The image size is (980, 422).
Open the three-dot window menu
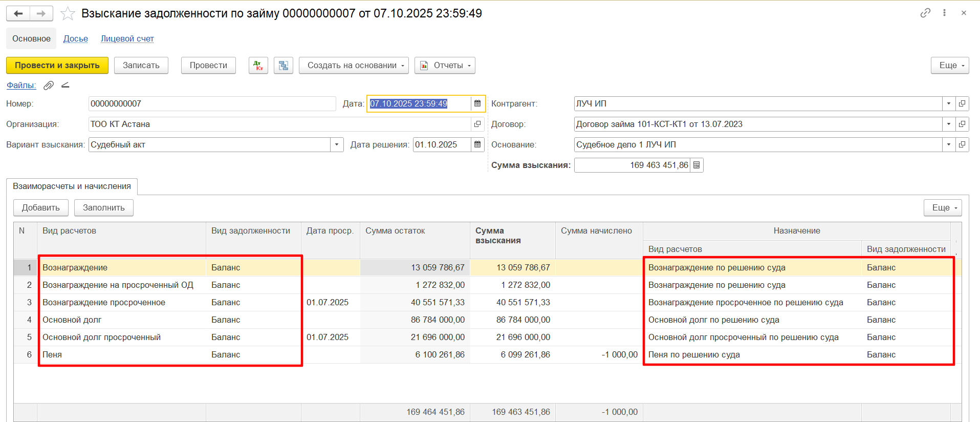pyautogui.click(x=944, y=13)
